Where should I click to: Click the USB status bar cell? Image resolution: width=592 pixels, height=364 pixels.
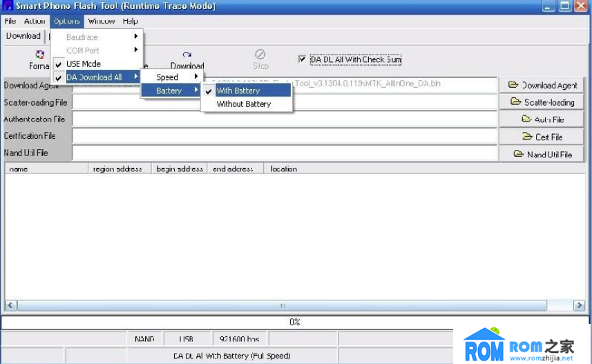coord(186,338)
